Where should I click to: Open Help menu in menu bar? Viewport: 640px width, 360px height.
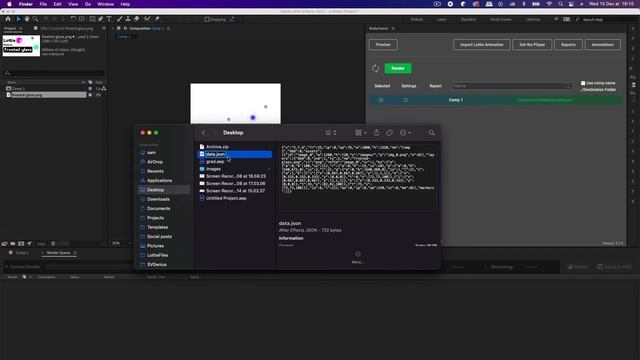125,4
